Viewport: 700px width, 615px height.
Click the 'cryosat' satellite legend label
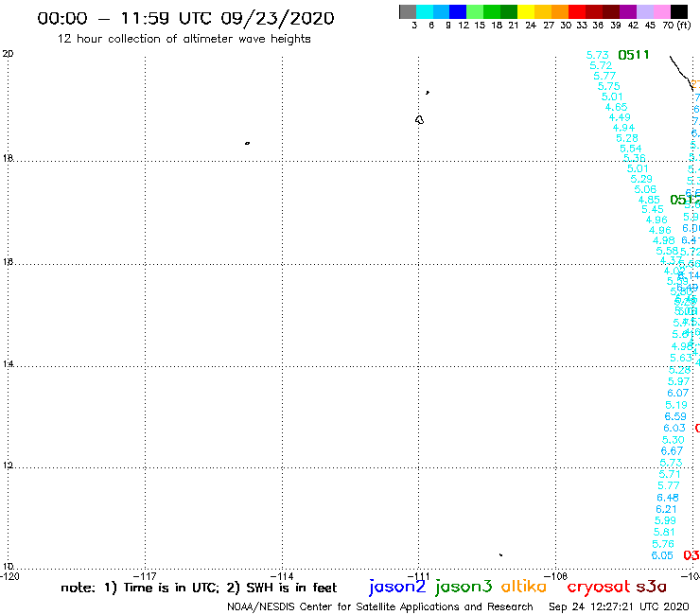pos(599,587)
